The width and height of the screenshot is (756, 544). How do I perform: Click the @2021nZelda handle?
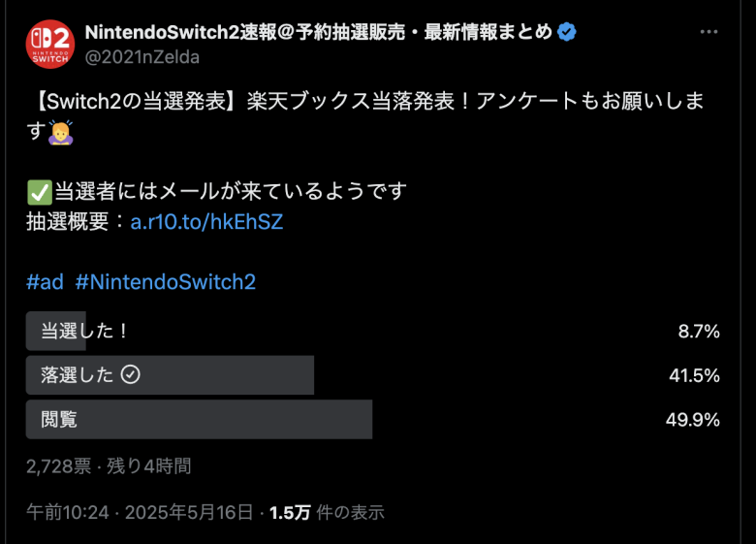[x=142, y=57]
